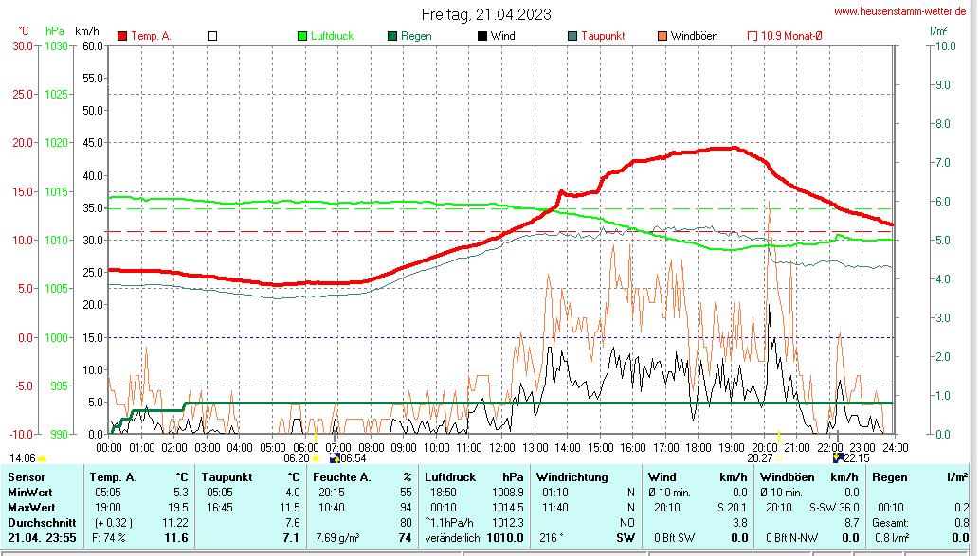Click the 10.9 Monat-Ø legend marker
980x556 pixels.
point(753,36)
